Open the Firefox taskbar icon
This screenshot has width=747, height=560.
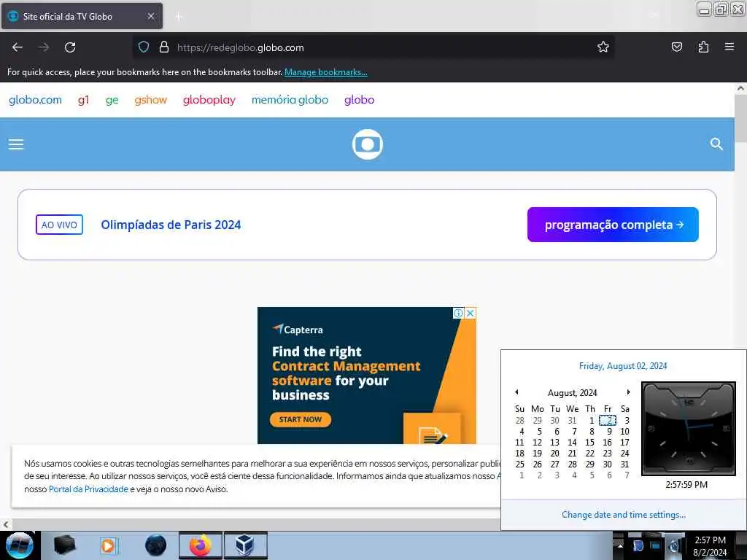201,545
